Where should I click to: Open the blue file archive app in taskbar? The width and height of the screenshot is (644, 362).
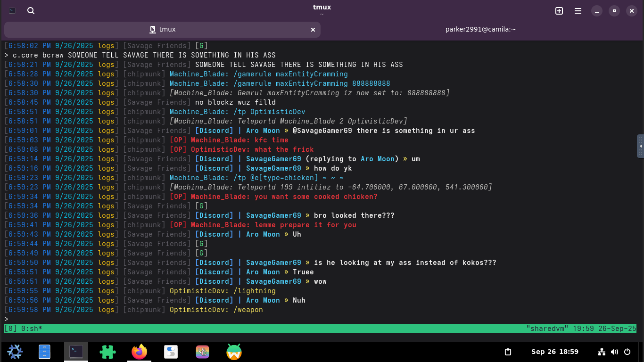44,352
